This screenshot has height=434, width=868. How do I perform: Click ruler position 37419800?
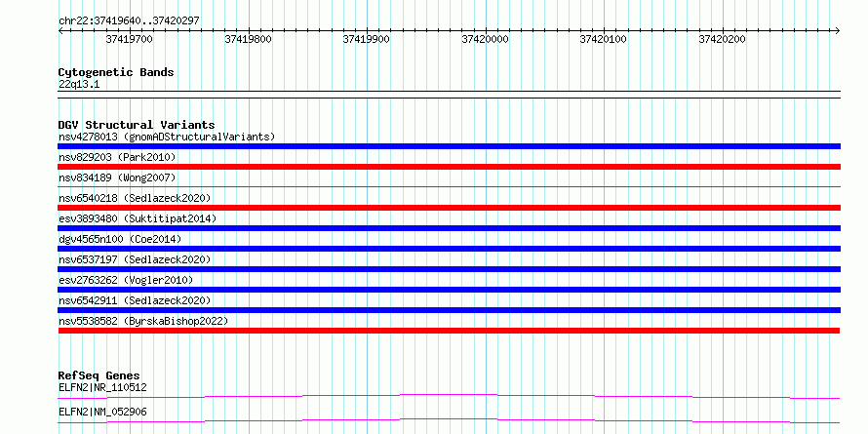click(x=248, y=39)
